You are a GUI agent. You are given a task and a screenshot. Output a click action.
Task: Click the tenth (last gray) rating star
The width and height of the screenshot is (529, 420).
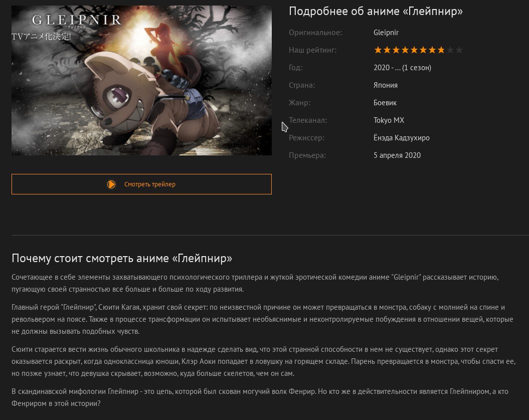click(459, 50)
